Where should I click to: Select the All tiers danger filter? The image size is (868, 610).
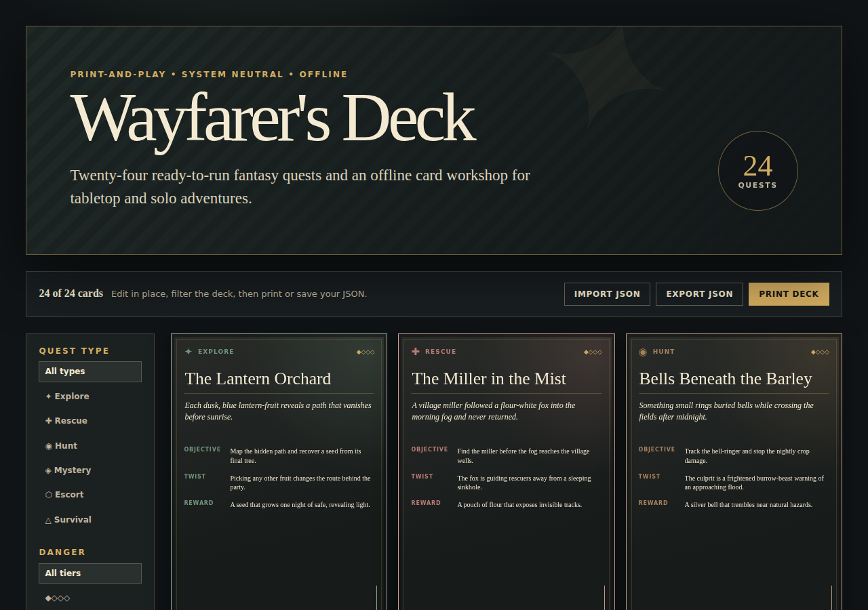(90, 573)
